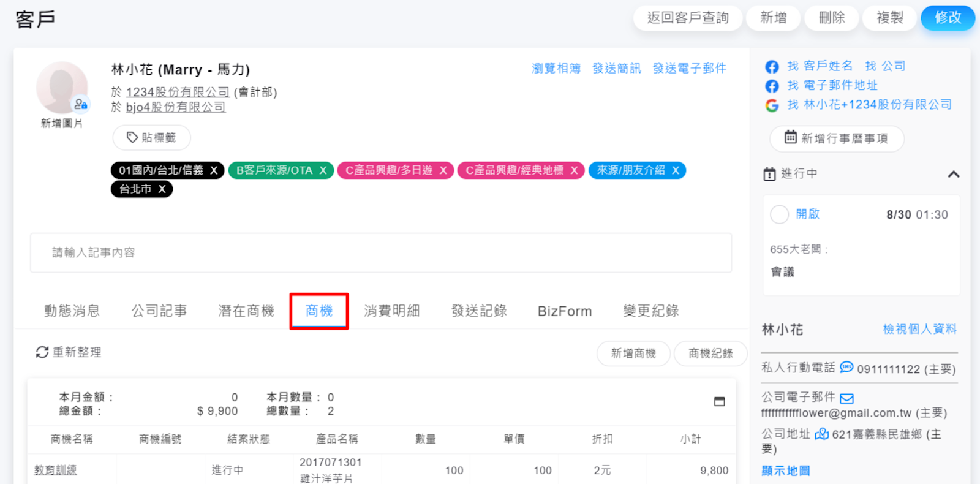This screenshot has width=980, height=484.
Task: Remove the 台北市 tag
Action: click(162, 189)
